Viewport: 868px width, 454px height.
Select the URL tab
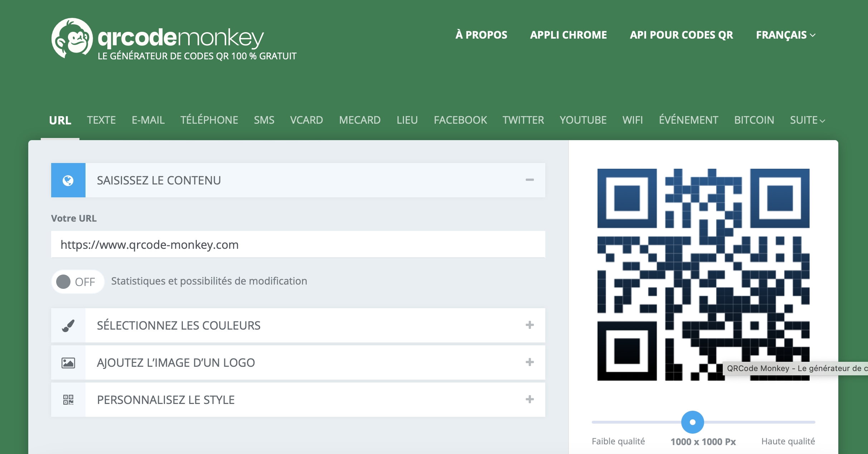60,120
